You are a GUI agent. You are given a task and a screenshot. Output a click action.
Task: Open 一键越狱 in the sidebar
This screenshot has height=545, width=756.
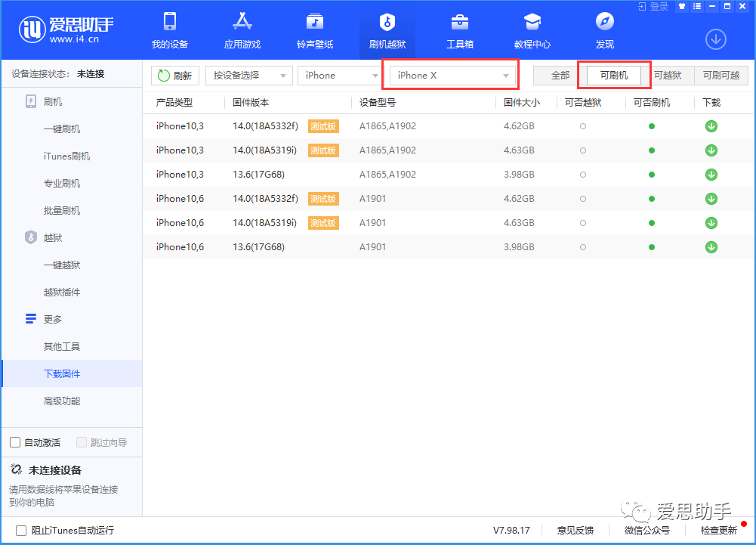point(62,265)
